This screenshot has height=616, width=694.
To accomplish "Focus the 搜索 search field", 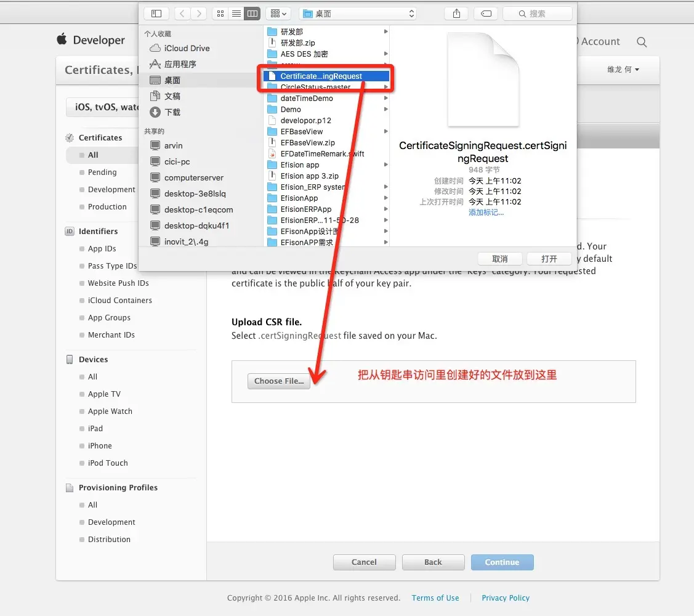I will point(538,14).
